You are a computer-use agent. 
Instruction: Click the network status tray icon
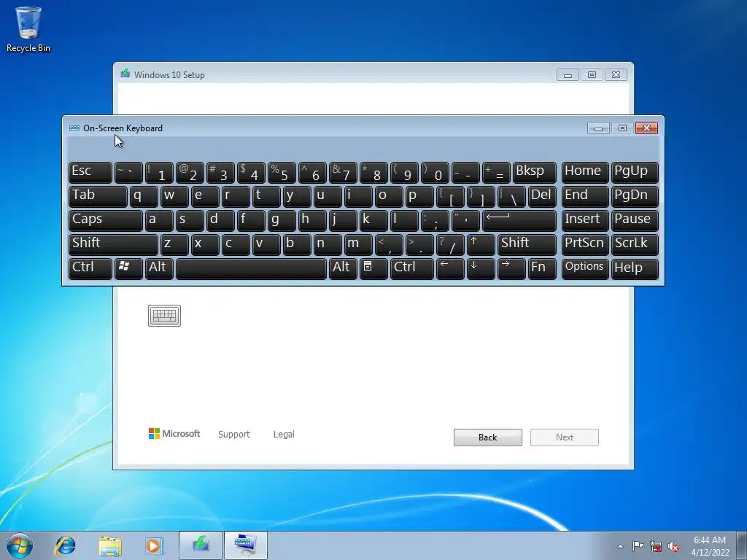[x=656, y=546]
